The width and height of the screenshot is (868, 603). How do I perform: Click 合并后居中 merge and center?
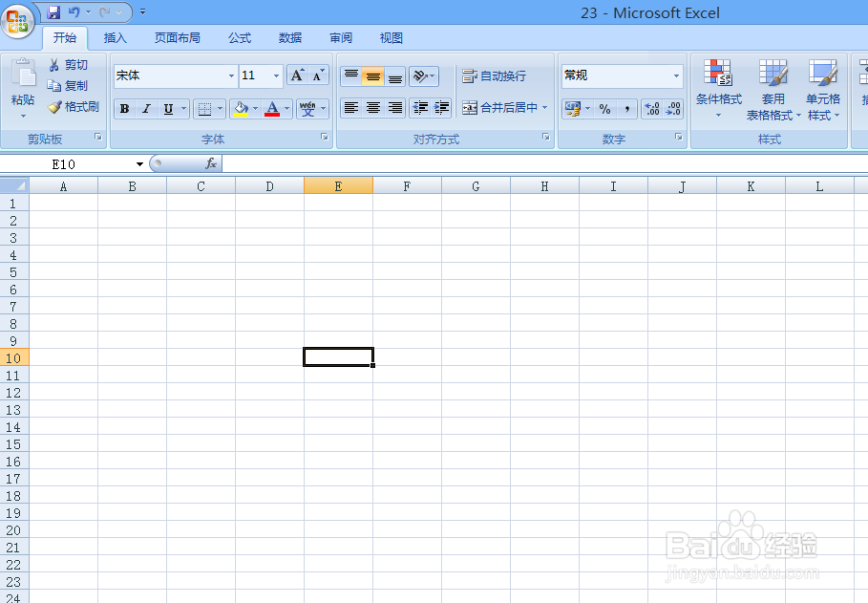499,108
